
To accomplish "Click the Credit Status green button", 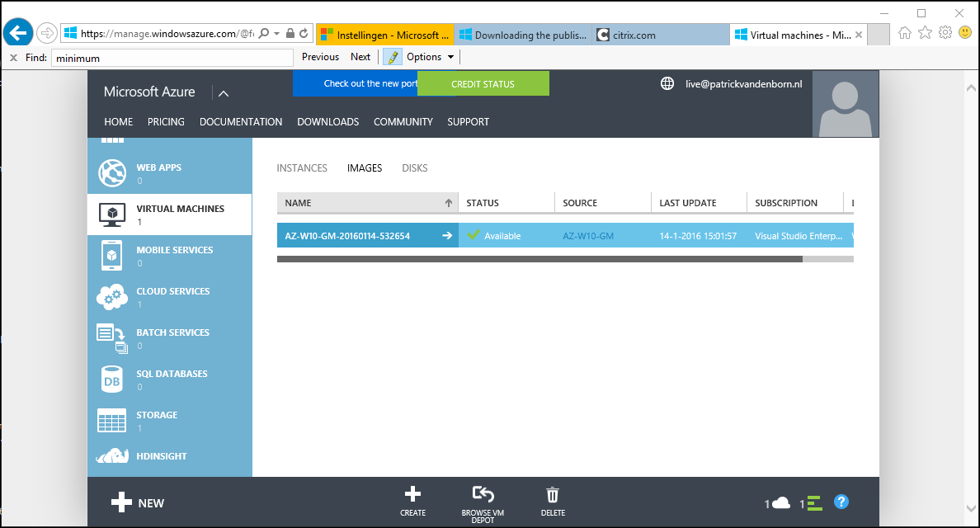I will (483, 83).
